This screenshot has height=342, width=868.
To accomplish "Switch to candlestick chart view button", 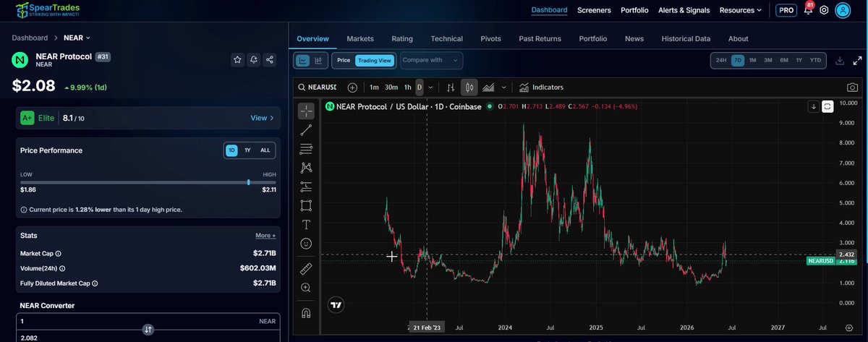I will 317,61.
